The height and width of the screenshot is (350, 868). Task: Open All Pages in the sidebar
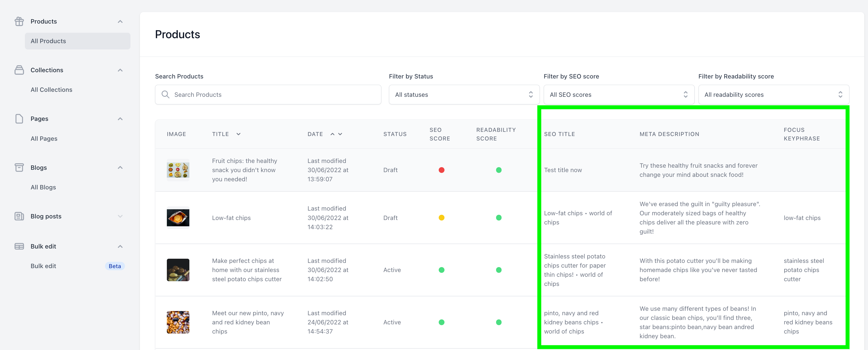44,138
